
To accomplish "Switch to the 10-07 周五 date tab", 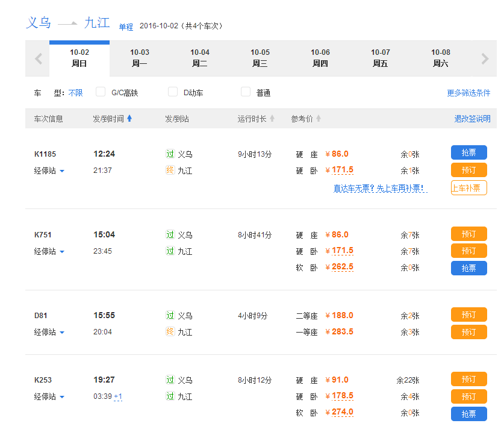I will [380, 58].
